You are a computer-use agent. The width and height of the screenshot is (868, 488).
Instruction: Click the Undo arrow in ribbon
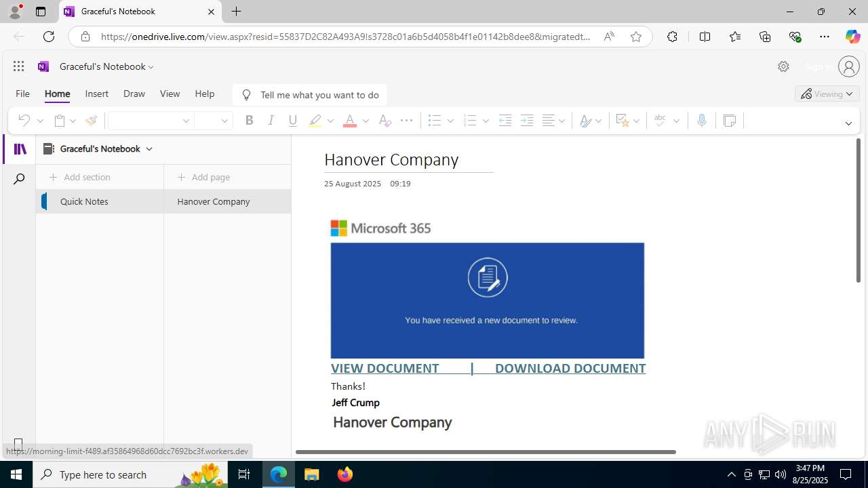coord(24,121)
